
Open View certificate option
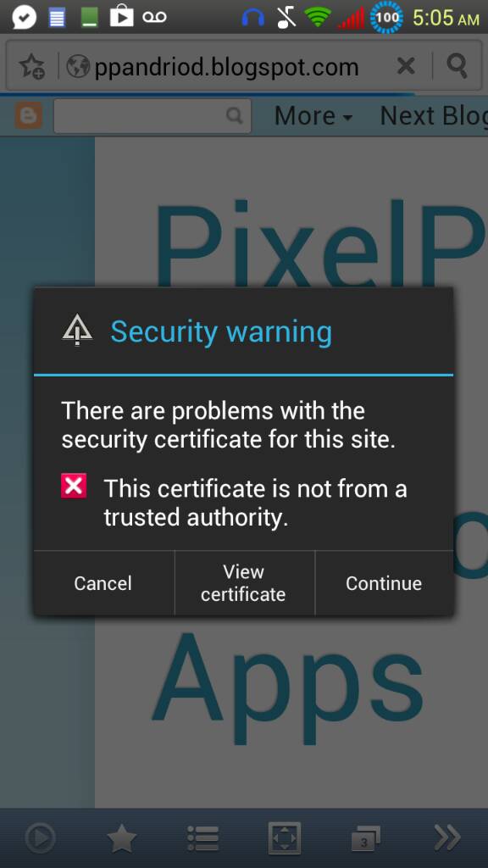pyautogui.click(x=244, y=583)
